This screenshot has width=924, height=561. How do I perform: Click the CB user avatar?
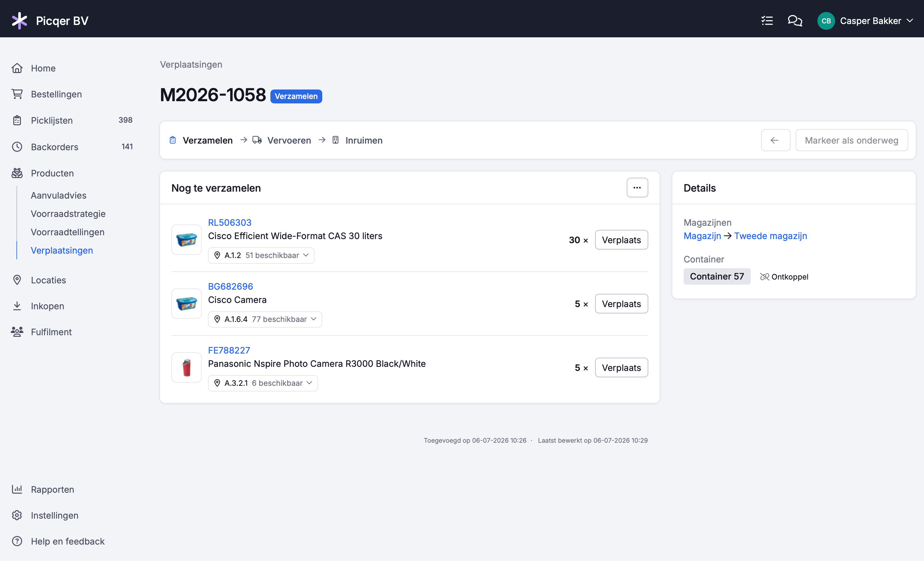click(826, 21)
